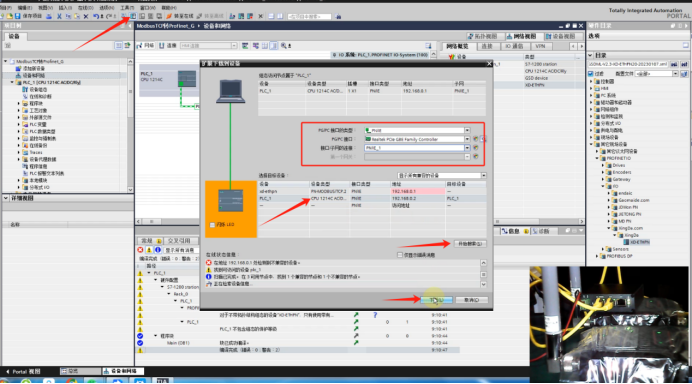Click the start search button
Viewport: 692px width, 384px height.
point(470,244)
